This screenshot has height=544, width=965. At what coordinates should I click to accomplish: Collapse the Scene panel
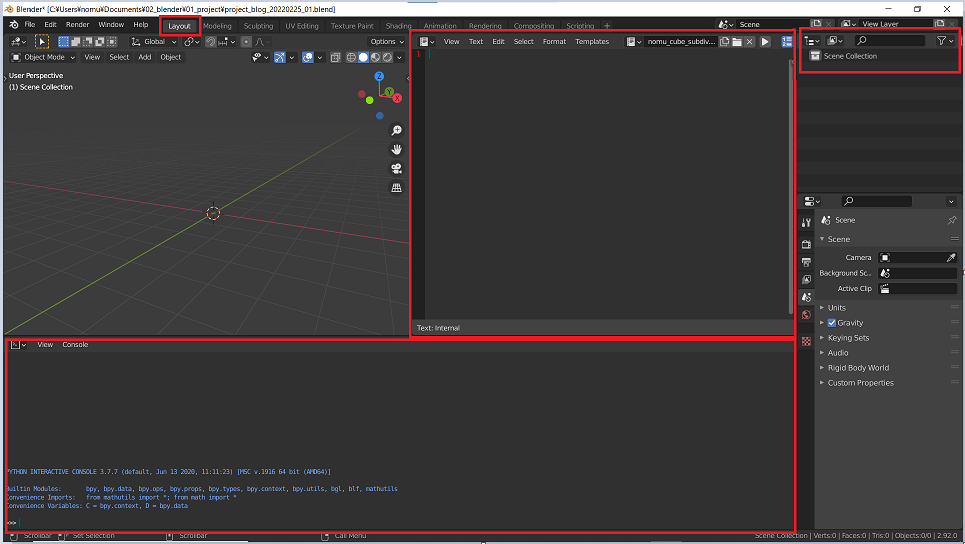[x=838, y=239]
